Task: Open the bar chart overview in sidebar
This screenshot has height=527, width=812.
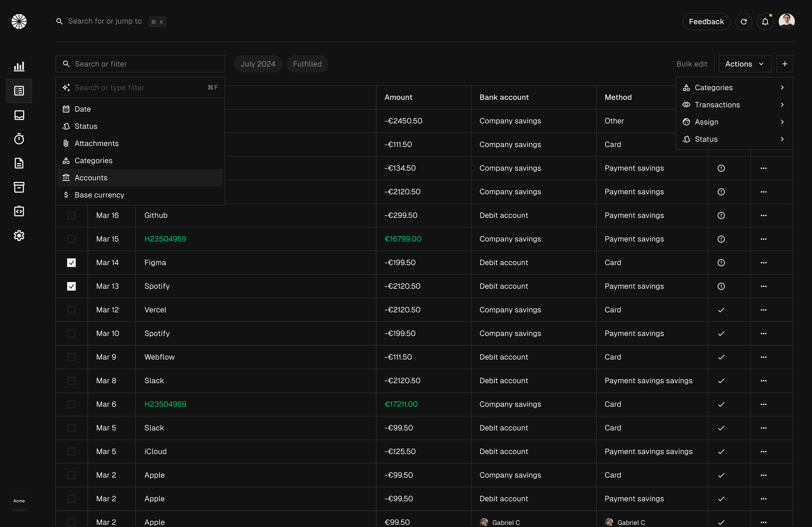Action: [19, 67]
